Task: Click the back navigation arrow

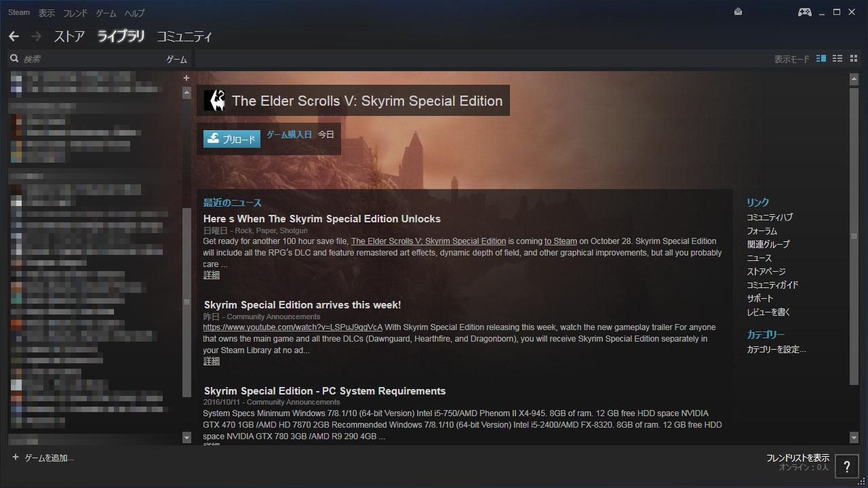Action: (x=14, y=37)
